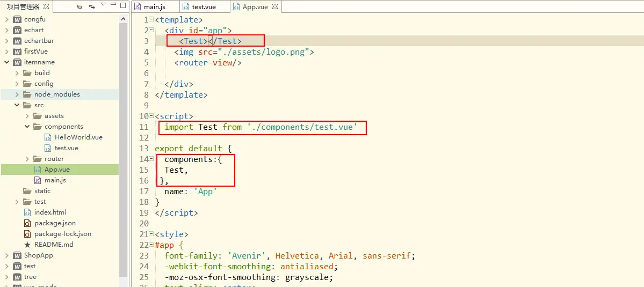Click the HelloWorld.vue file icon
The image size is (644, 287).
point(48,137)
